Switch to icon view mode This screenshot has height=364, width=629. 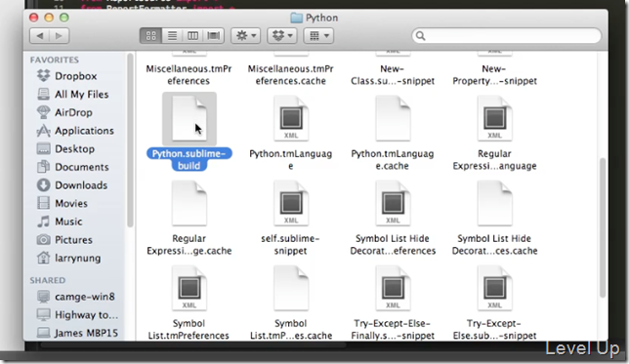point(150,36)
